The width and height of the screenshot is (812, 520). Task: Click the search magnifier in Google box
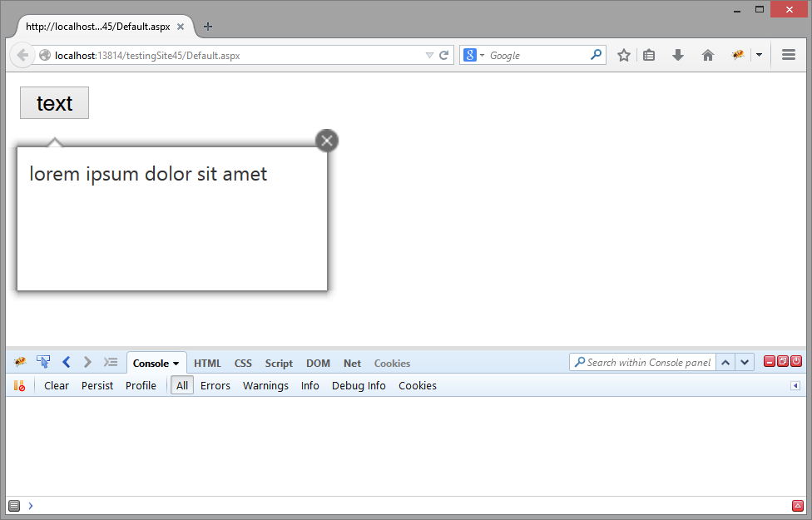tap(596, 54)
